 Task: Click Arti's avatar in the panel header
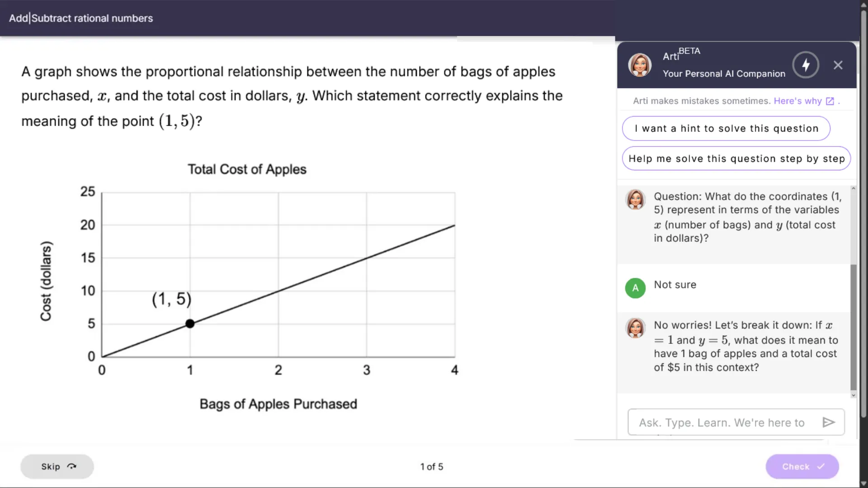640,65
